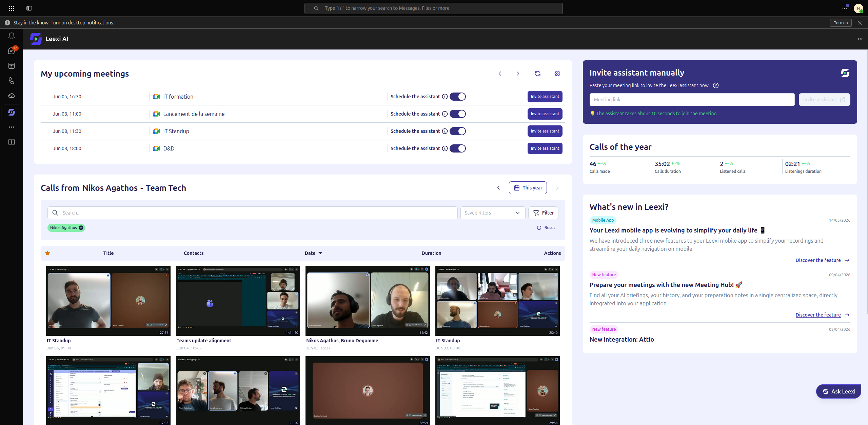The height and width of the screenshot is (425, 868).
Task: Go to next upcoming meetings page
Action: click(518, 74)
